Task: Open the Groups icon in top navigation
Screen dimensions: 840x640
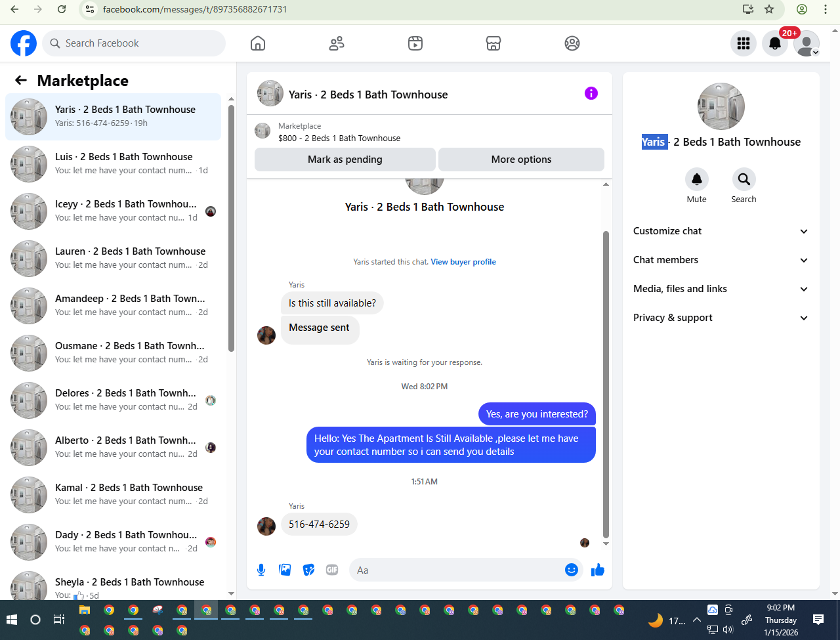Action: coord(572,43)
